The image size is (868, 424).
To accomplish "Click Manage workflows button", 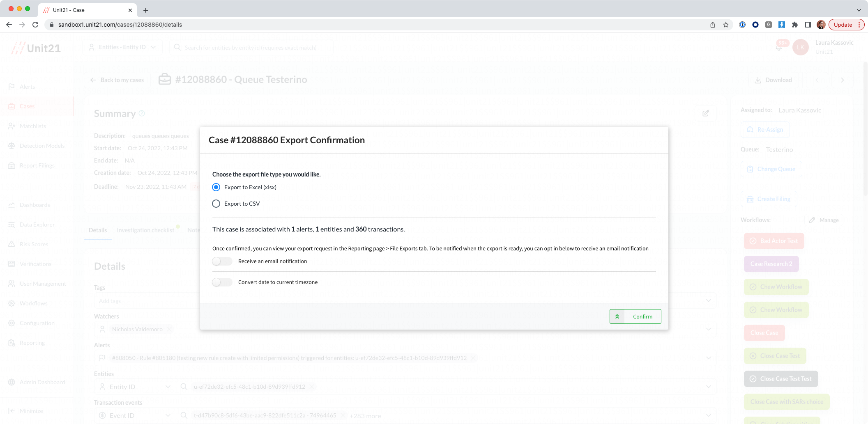I will [x=824, y=220].
